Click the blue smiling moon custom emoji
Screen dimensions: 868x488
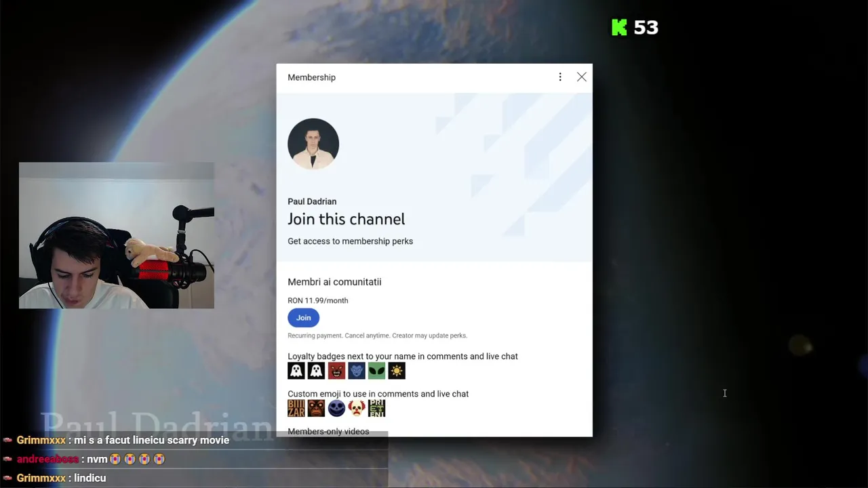[x=336, y=408]
